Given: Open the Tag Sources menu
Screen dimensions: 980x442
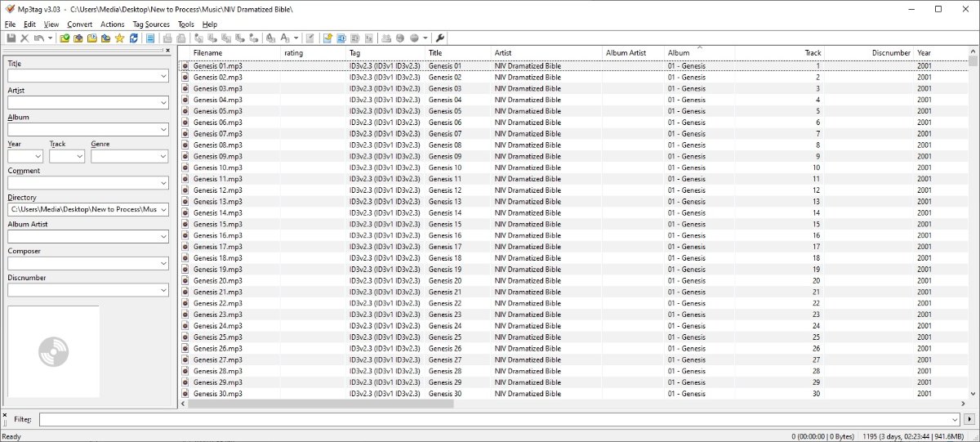Looking at the screenshot, I should pyautogui.click(x=151, y=25).
